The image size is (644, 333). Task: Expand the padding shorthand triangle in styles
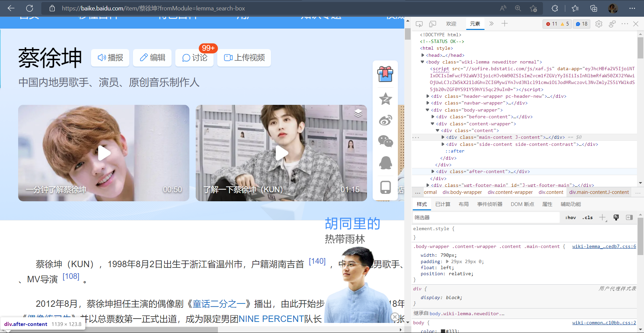[x=447, y=261]
